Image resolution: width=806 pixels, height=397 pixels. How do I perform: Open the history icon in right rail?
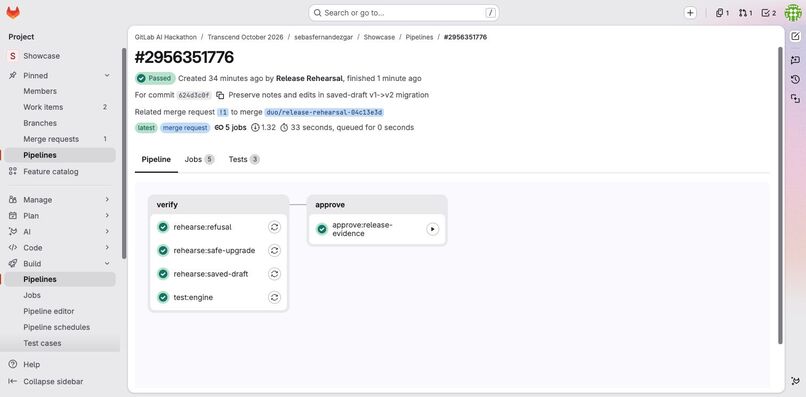click(795, 79)
